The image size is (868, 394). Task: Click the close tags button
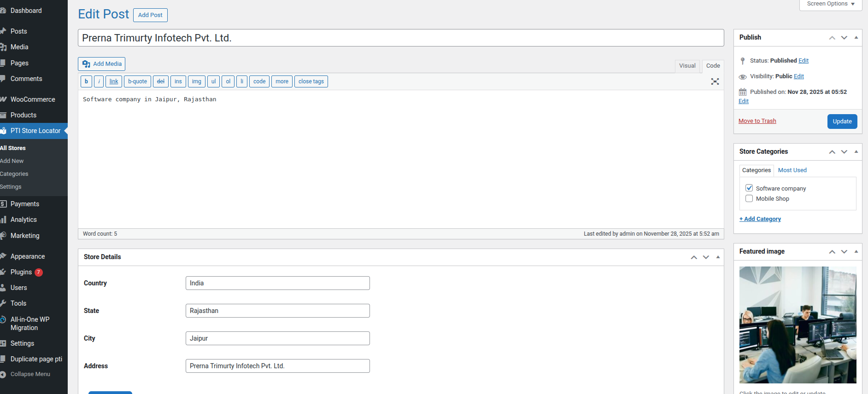[x=311, y=81]
